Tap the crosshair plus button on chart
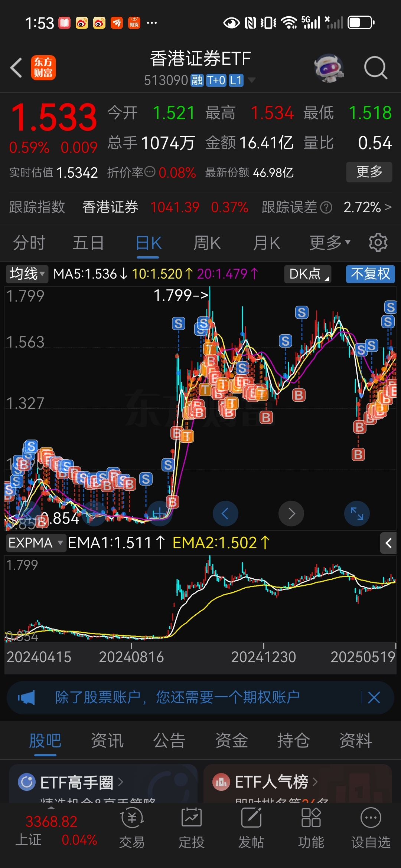This screenshot has width=401, height=868. (x=160, y=514)
